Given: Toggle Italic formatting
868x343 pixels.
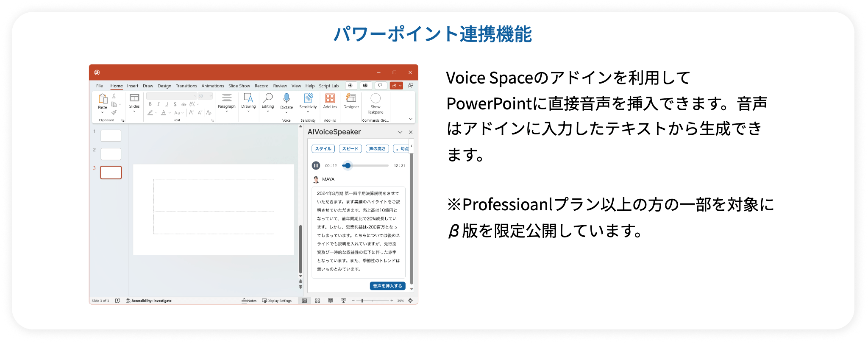Looking at the screenshot, I should click(x=158, y=104).
